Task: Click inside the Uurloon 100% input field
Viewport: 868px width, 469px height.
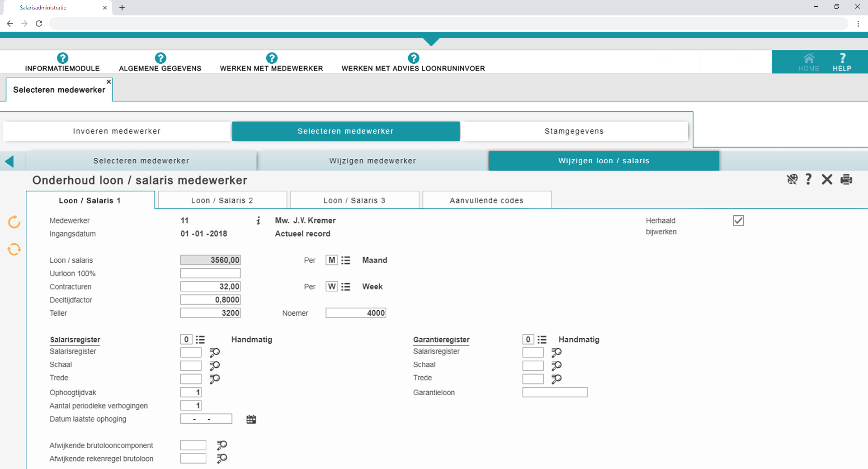Action: [x=210, y=273]
